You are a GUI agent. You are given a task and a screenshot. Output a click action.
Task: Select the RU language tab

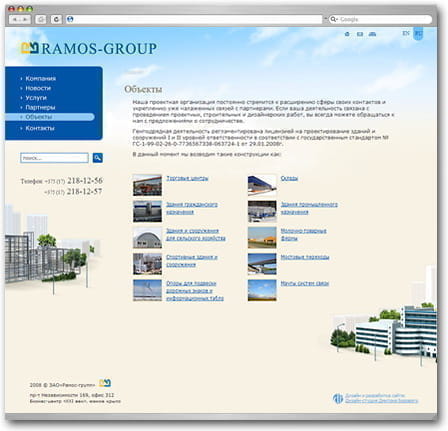(x=418, y=33)
